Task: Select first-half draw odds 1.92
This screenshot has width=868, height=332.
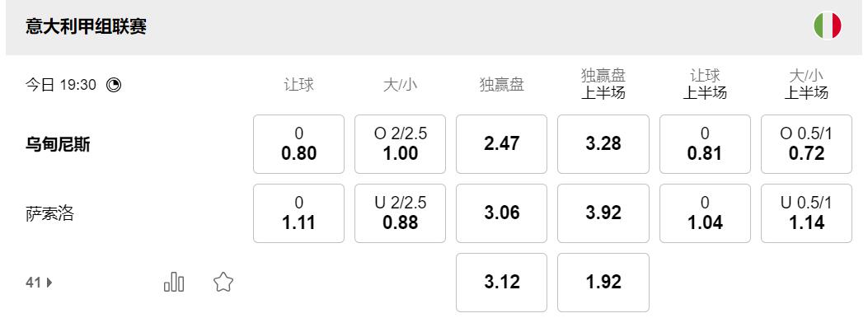Action: 603,283
